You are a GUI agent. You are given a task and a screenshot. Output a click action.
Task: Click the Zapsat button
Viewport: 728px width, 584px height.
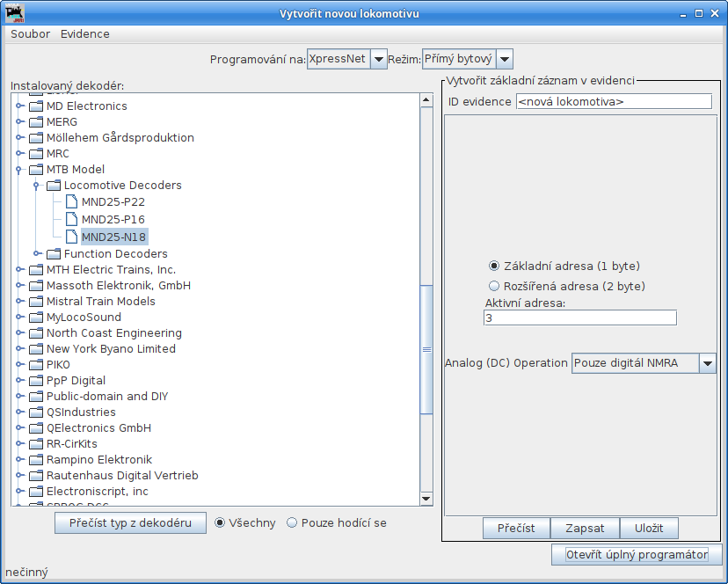(x=585, y=529)
